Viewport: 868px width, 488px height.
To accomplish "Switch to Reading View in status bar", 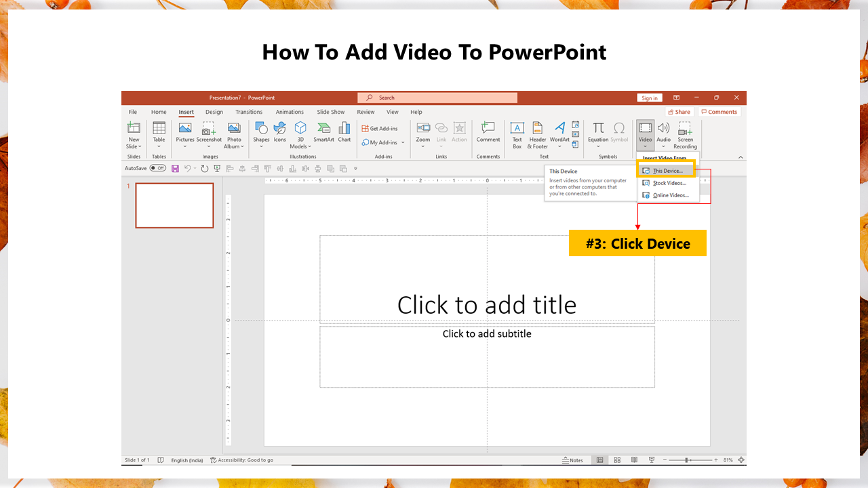I will click(634, 460).
